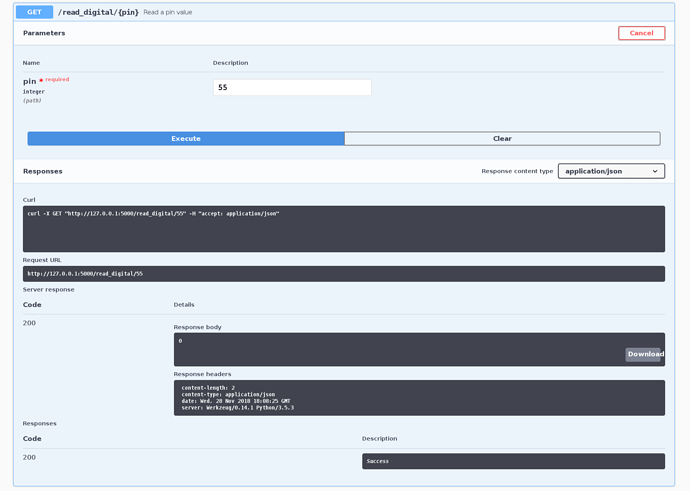Focus the pin input field containing 55
Viewport: 690px width, 491px height.
pos(292,87)
